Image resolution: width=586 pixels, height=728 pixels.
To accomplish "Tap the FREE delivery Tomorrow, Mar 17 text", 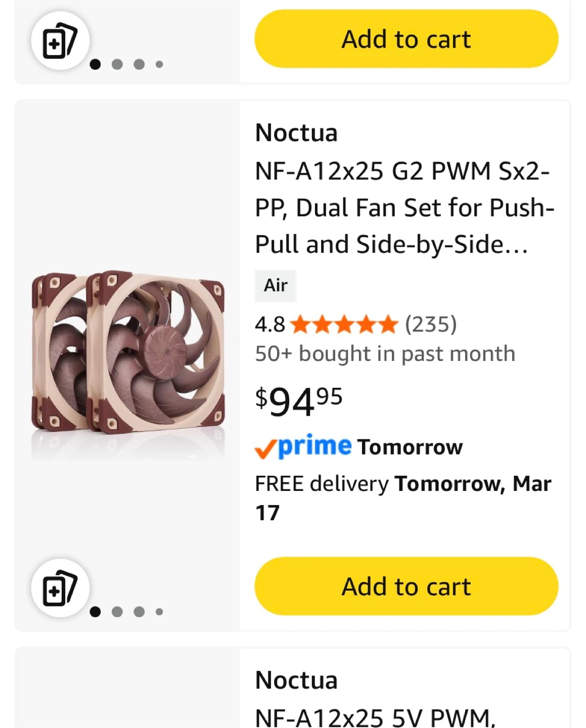I will coord(402,498).
